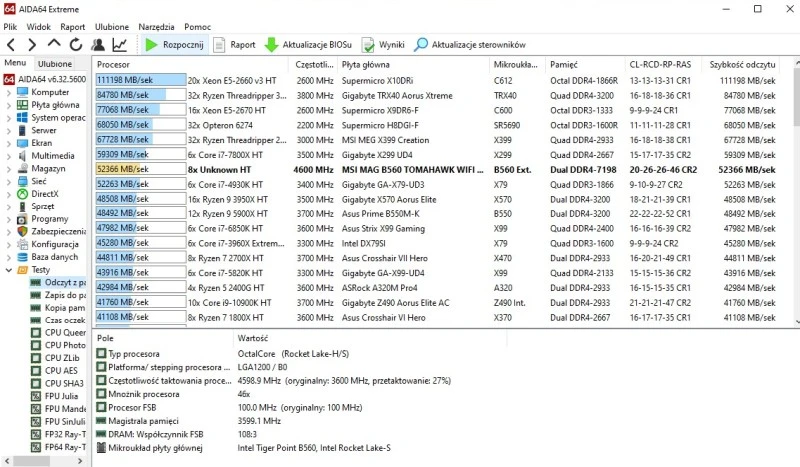Select the DirectX item in tree

[x=45, y=194]
